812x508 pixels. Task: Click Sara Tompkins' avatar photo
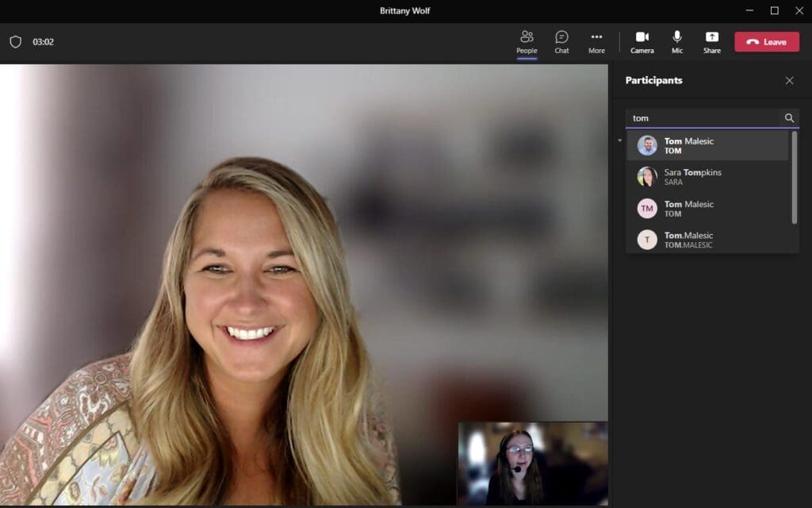point(647,177)
